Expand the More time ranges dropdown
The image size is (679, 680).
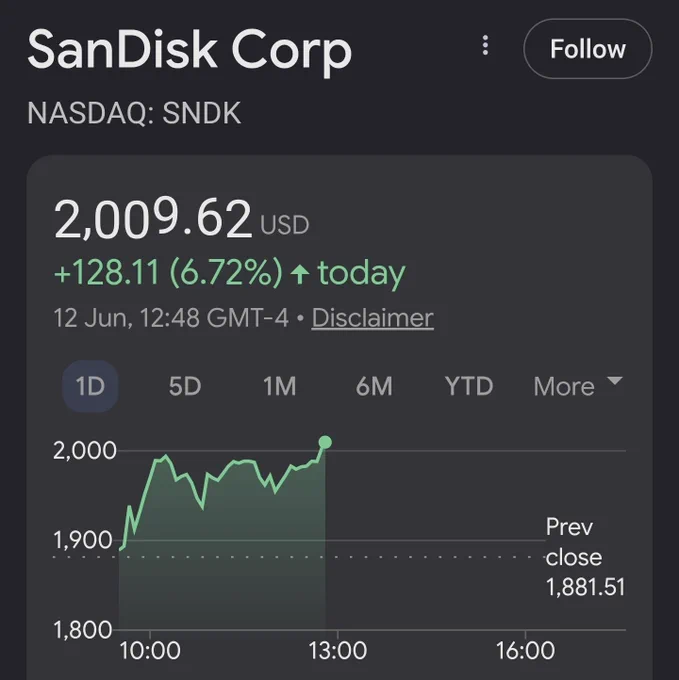tap(578, 386)
